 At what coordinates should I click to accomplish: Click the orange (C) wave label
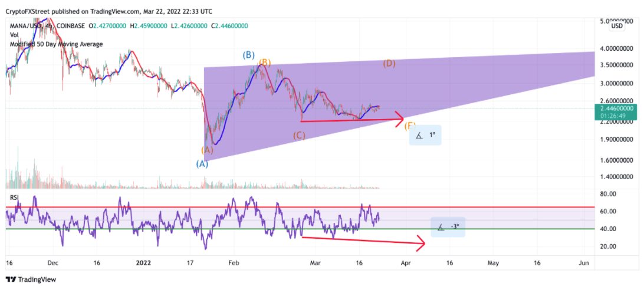300,136
